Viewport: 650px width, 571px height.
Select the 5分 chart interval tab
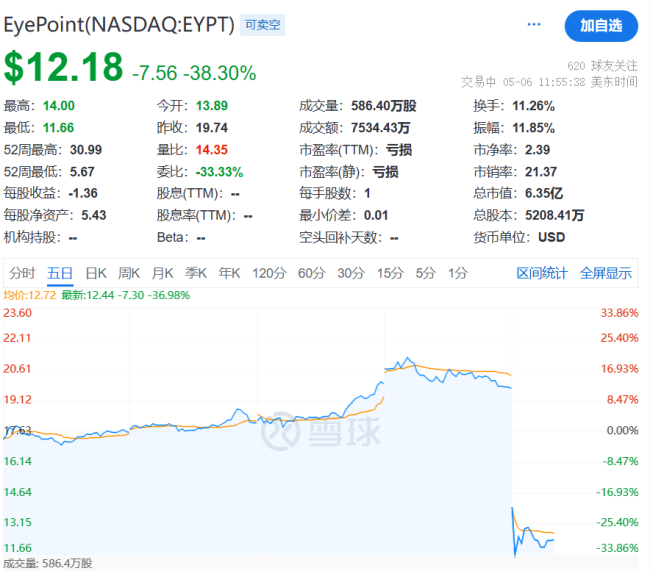coord(426,273)
